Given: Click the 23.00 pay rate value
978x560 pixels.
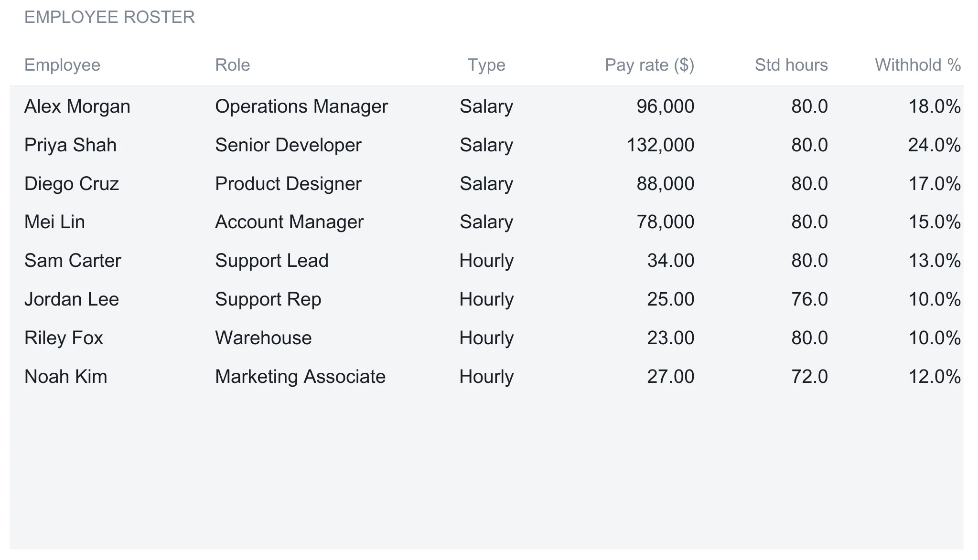Looking at the screenshot, I should pyautogui.click(x=671, y=338).
